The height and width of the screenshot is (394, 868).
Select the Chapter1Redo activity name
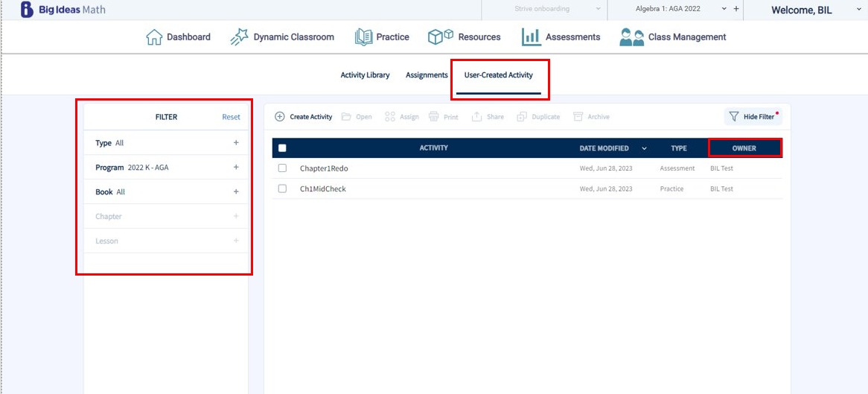[324, 168]
